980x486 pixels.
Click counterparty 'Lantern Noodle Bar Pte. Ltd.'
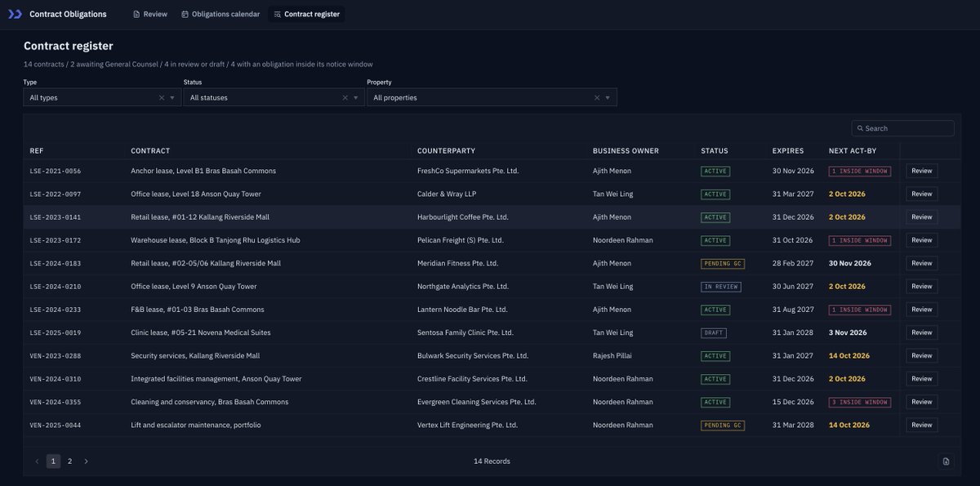pos(462,310)
